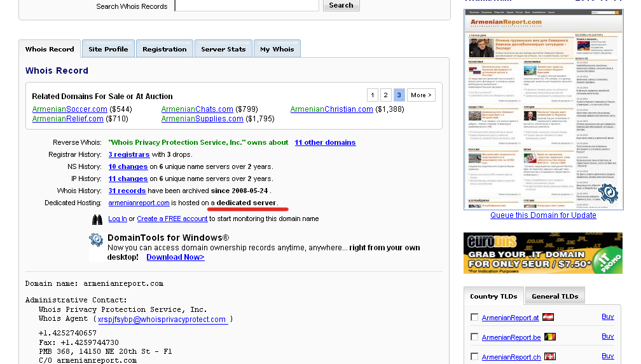641x364 pixels.
Task: Select the General TLDs tab
Action: (x=555, y=296)
